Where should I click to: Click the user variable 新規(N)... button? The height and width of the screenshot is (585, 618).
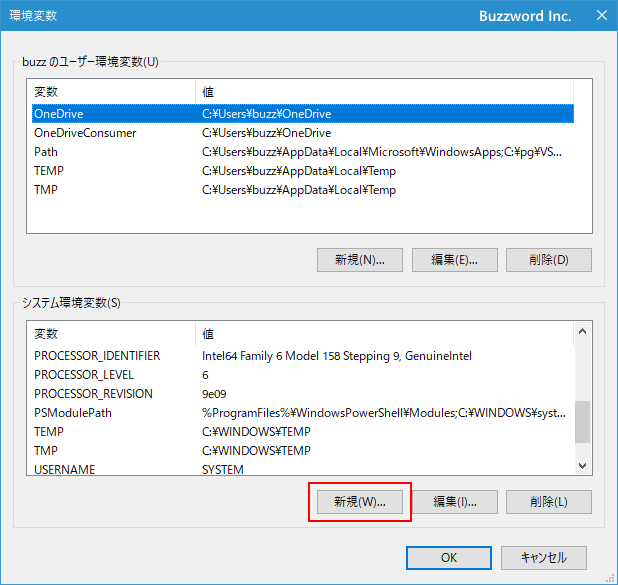(359, 260)
